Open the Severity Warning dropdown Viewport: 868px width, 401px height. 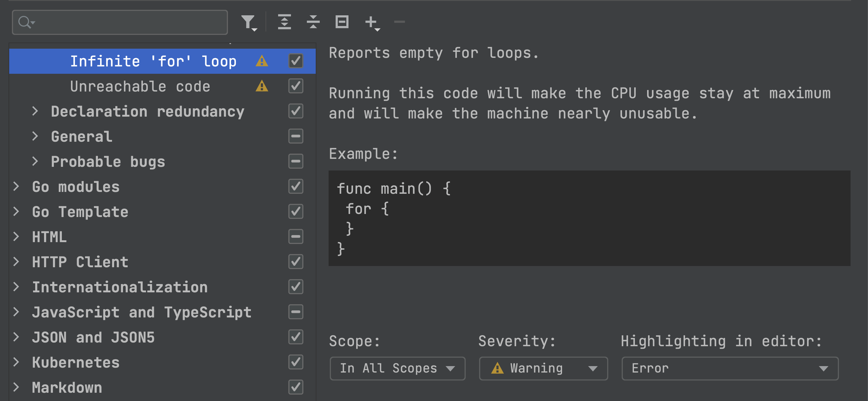click(543, 368)
